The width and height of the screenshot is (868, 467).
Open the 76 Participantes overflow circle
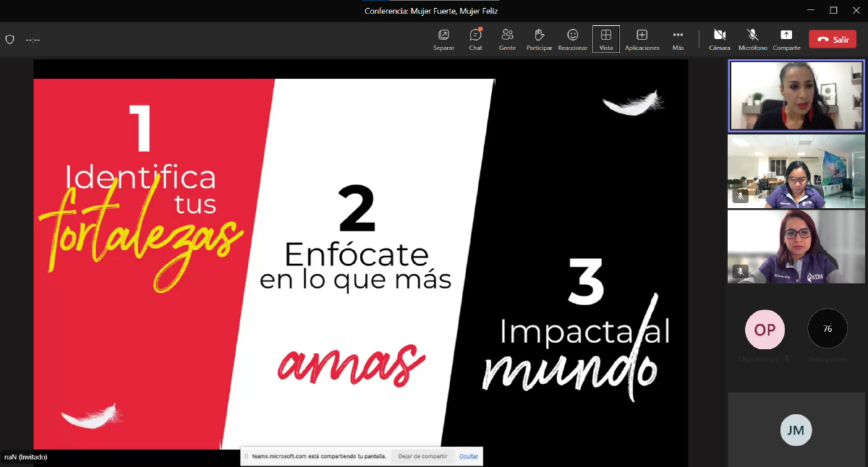pos(827,329)
